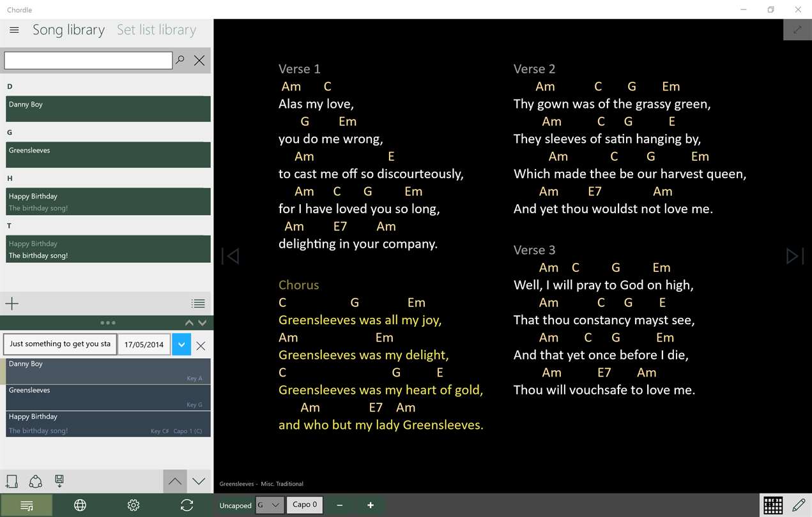The height and width of the screenshot is (517, 812).
Task: Click the Greensleeves - Misc. Traditional footer text
Action: point(261,484)
